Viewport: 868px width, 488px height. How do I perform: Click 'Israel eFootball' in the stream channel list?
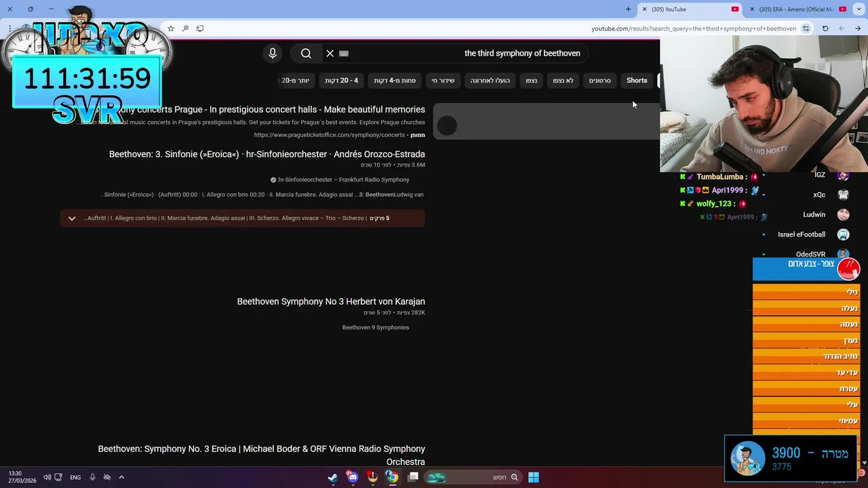point(802,235)
